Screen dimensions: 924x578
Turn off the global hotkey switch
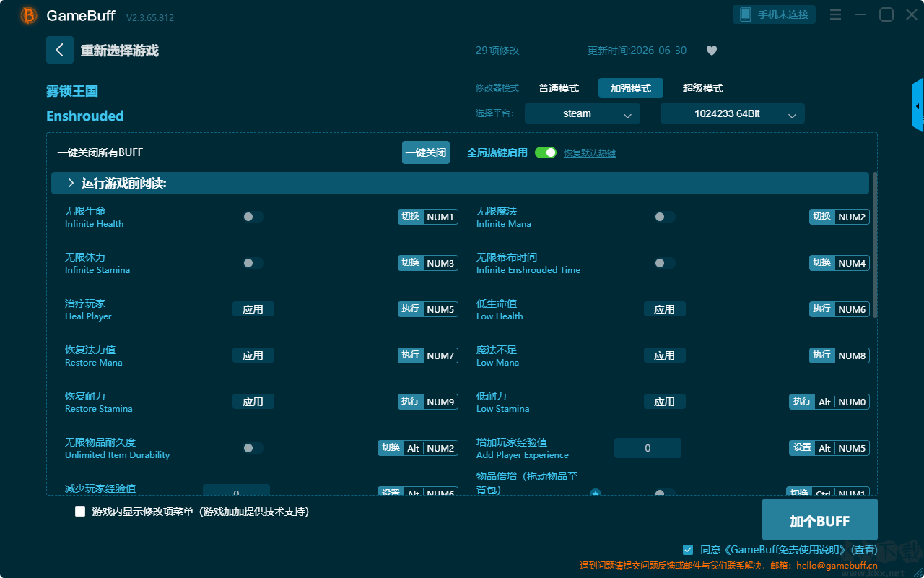tap(546, 152)
